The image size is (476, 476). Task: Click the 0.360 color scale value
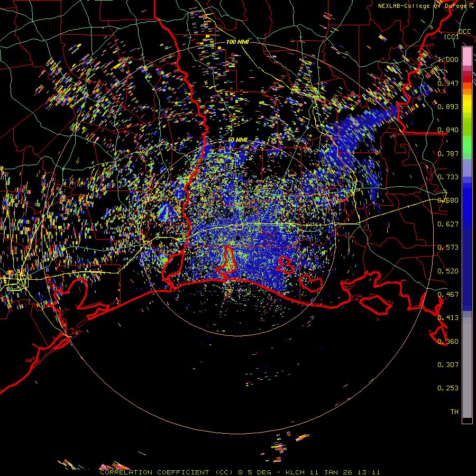tap(448, 342)
